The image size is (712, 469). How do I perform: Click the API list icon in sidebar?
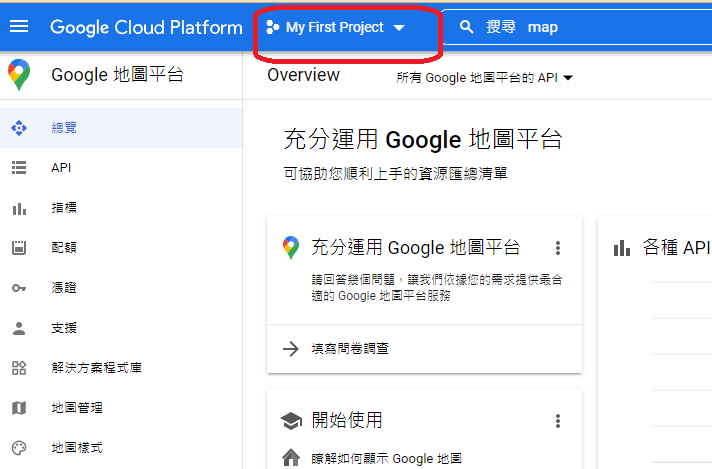[x=19, y=168]
